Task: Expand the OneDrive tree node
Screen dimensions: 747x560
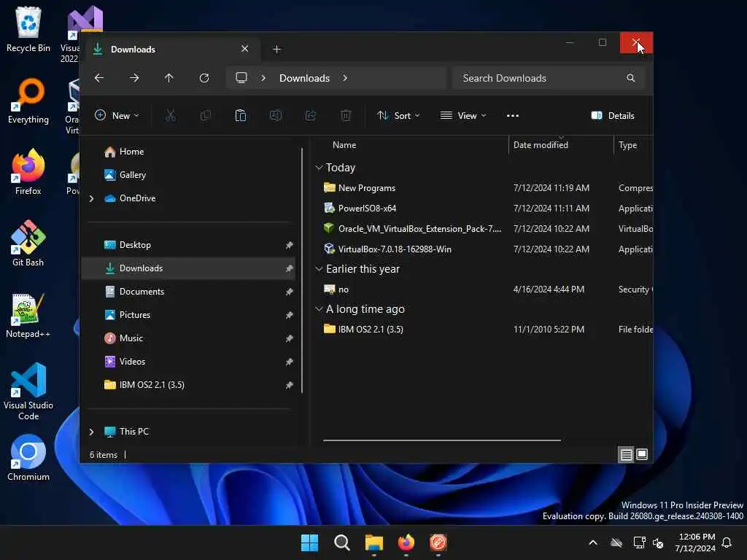Action: tap(91, 198)
